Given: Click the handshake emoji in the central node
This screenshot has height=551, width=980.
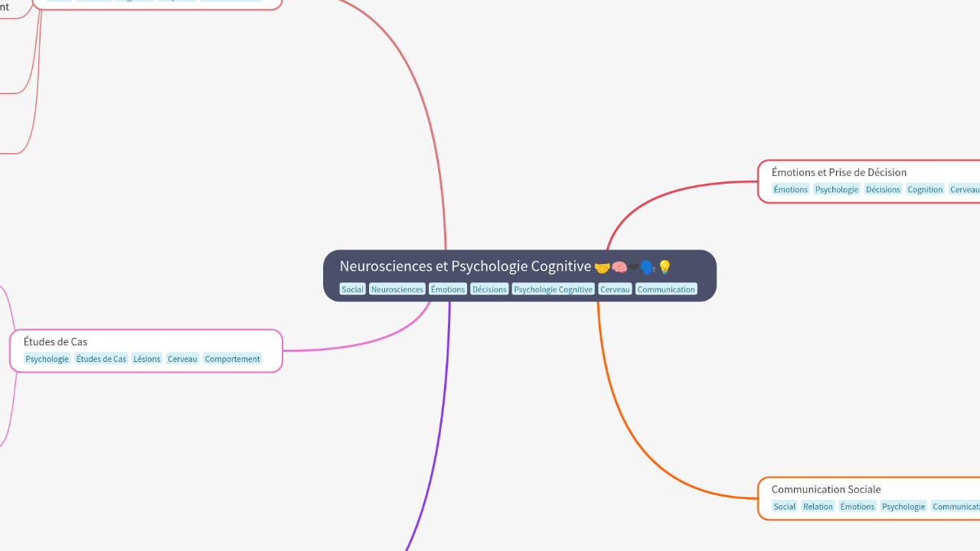Looking at the screenshot, I should [x=603, y=267].
